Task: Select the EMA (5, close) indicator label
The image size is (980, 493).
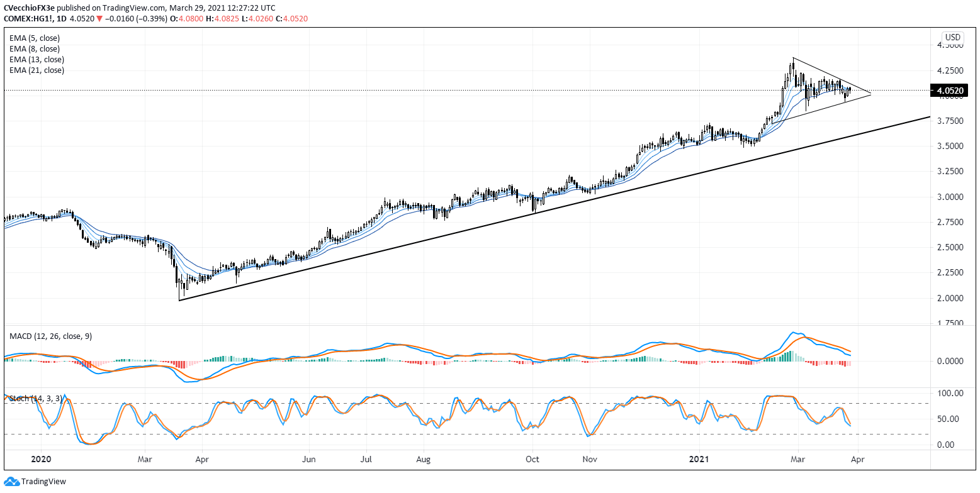Action: [x=35, y=38]
